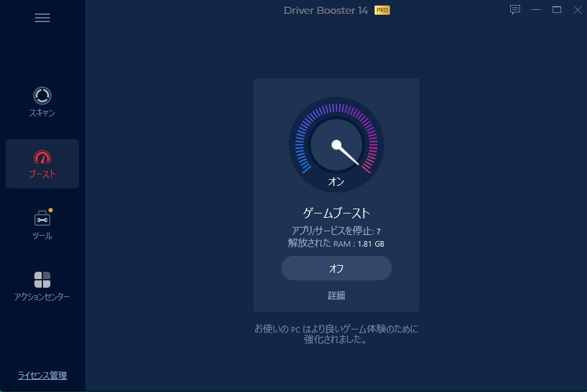This screenshot has width=587, height=392.
Task: Open the スキャン (Scan) section
Action: tap(42, 102)
